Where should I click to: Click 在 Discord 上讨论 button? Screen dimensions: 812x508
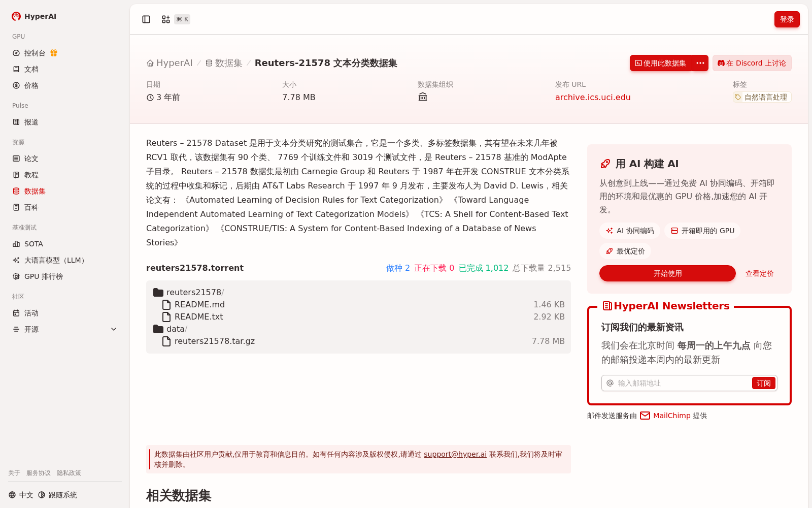[752, 63]
